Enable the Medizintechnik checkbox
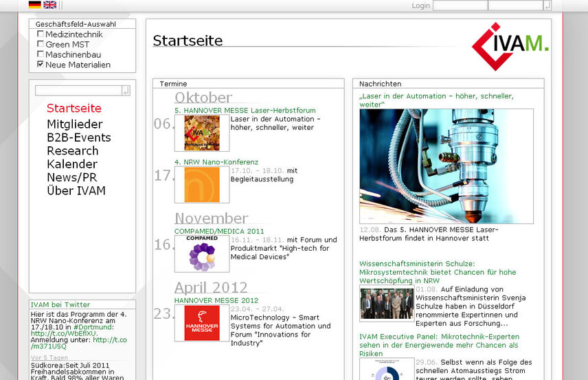This screenshot has height=380, width=588. (41, 34)
